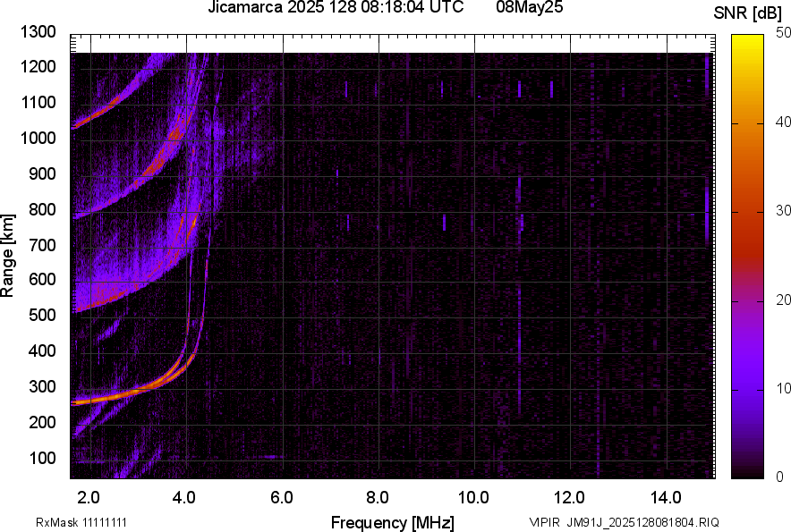The image size is (791, 532).
Task: Click the 'RxMask 11111111' footer text
Action: [x=81, y=522]
